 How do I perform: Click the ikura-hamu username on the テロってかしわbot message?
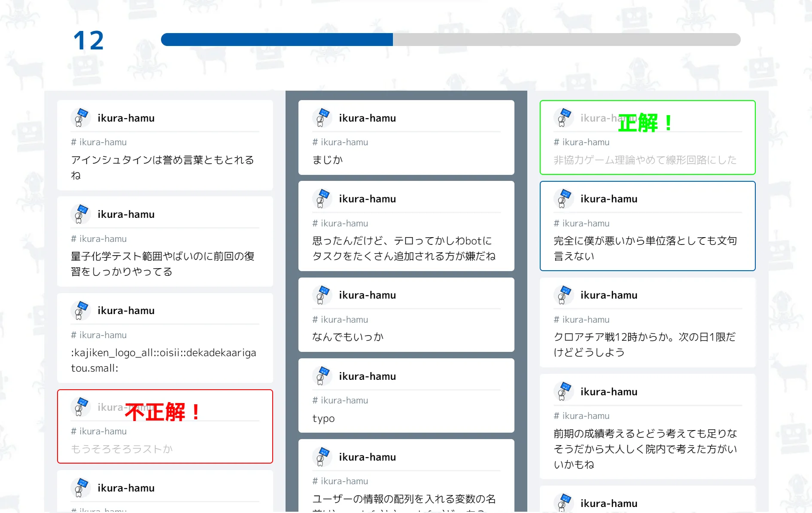367,198
